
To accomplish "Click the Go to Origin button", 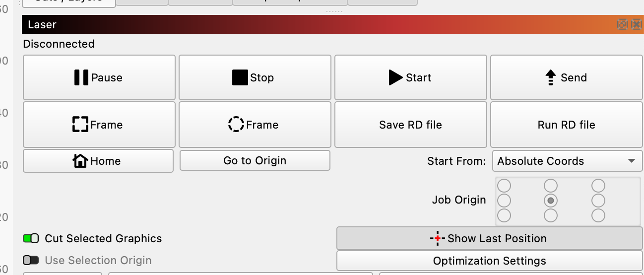I will click(x=255, y=161).
